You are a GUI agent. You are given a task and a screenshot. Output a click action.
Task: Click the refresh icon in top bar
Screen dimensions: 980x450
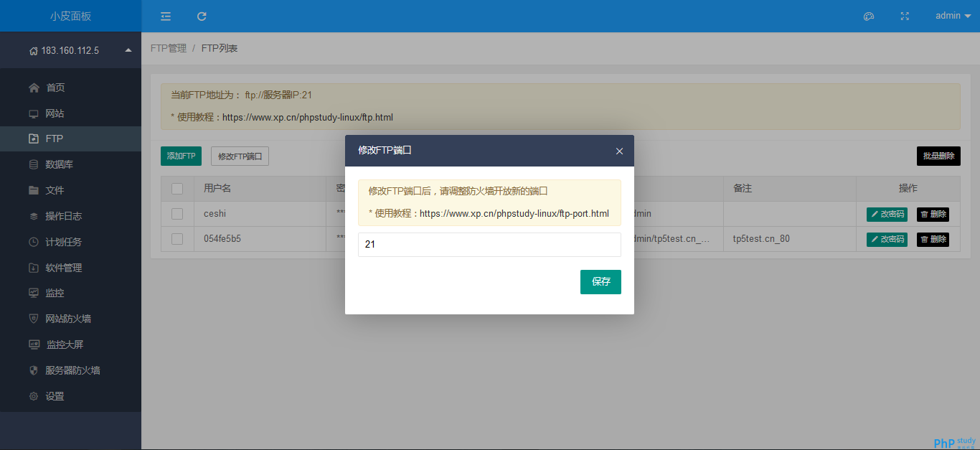tap(202, 16)
